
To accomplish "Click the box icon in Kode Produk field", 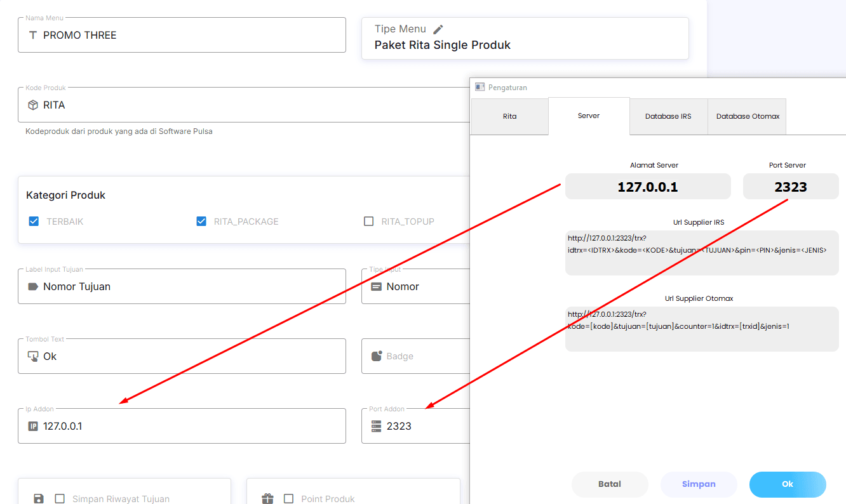I will [x=33, y=105].
